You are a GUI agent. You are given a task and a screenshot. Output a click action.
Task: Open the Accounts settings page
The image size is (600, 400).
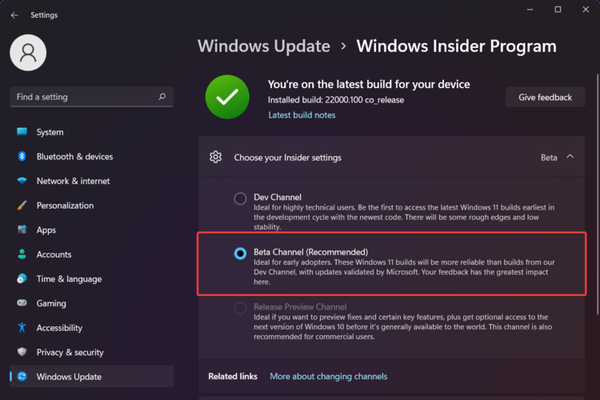pyautogui.click(x=54, y=254)
